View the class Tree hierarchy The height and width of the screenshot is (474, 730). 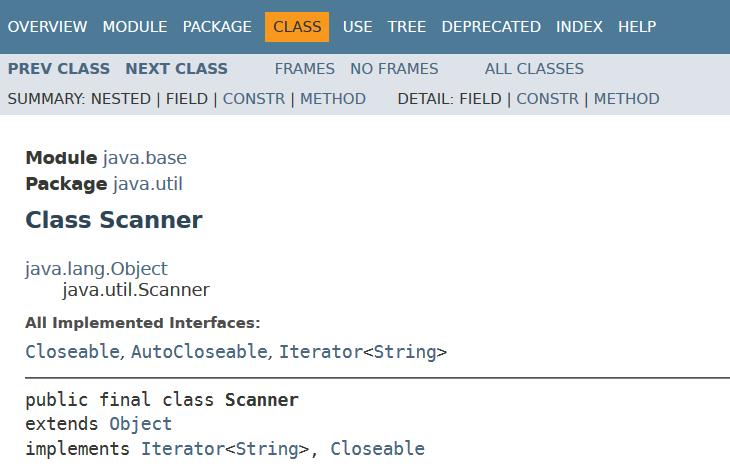click(x=407, y=27)
